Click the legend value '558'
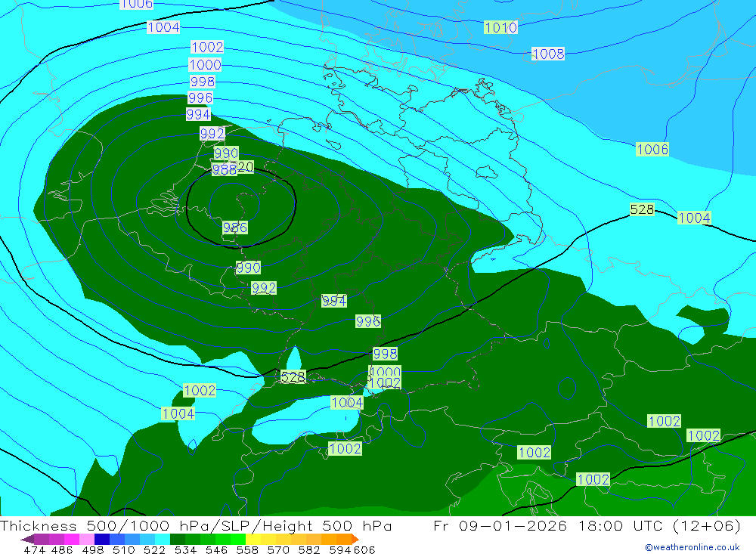 (x=247, y=549)
